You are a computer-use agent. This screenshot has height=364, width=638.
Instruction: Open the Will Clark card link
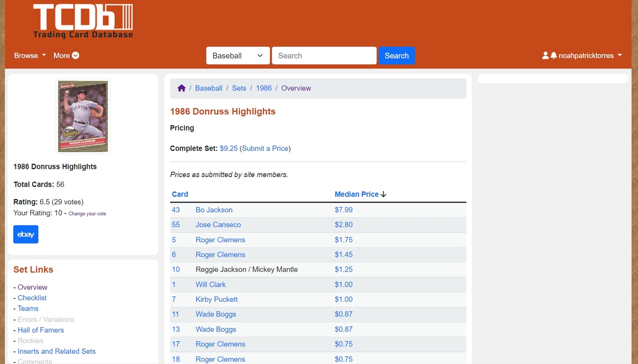pos(211,284)
